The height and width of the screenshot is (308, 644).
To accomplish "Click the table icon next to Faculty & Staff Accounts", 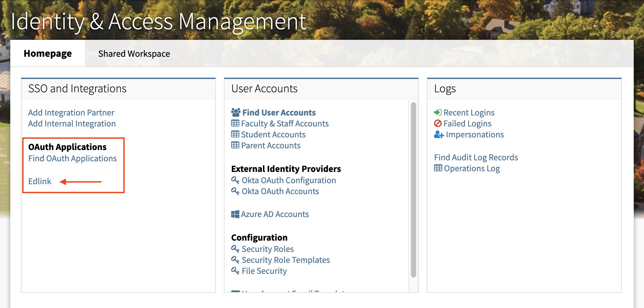I will coord(235,123).
